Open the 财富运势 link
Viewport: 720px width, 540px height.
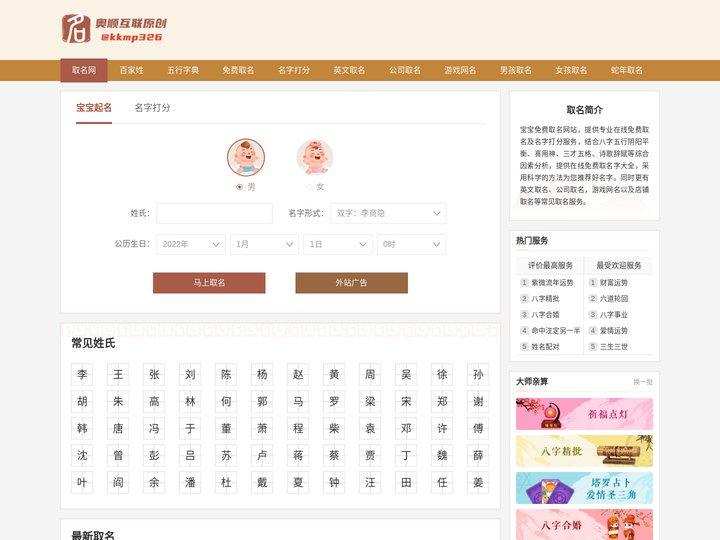(614, 282)
